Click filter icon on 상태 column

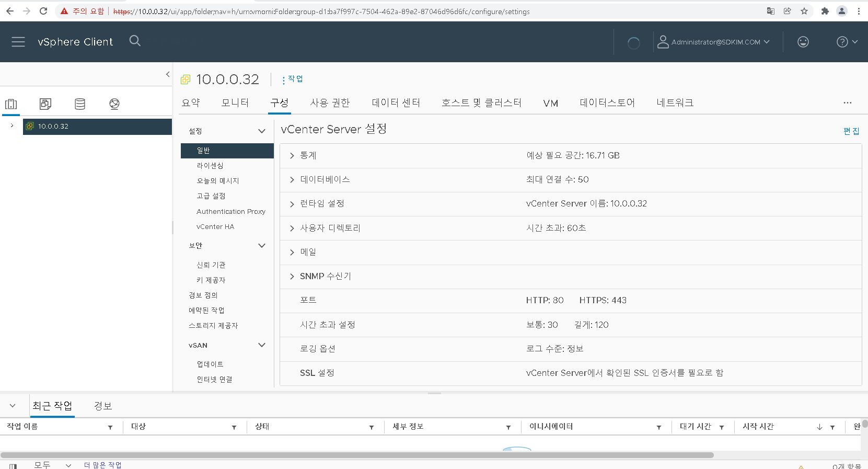tap(372, 427)
